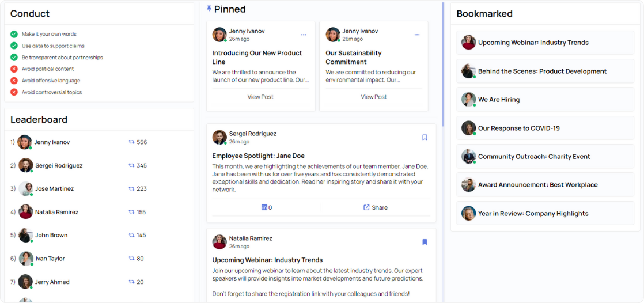Screen dimensions: 644x303
Task: Open bookmarked item We Are Hiring
Action: click(x=545, y=99)
